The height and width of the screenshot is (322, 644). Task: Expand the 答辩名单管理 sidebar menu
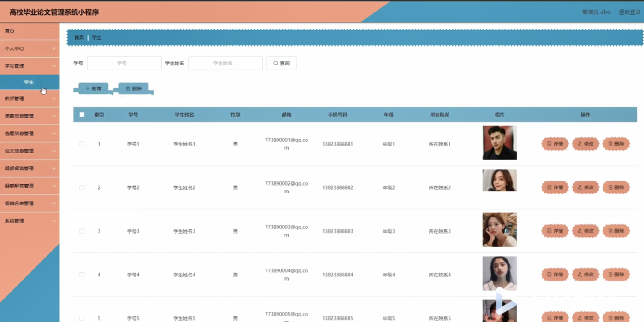[x=30, y=204]
